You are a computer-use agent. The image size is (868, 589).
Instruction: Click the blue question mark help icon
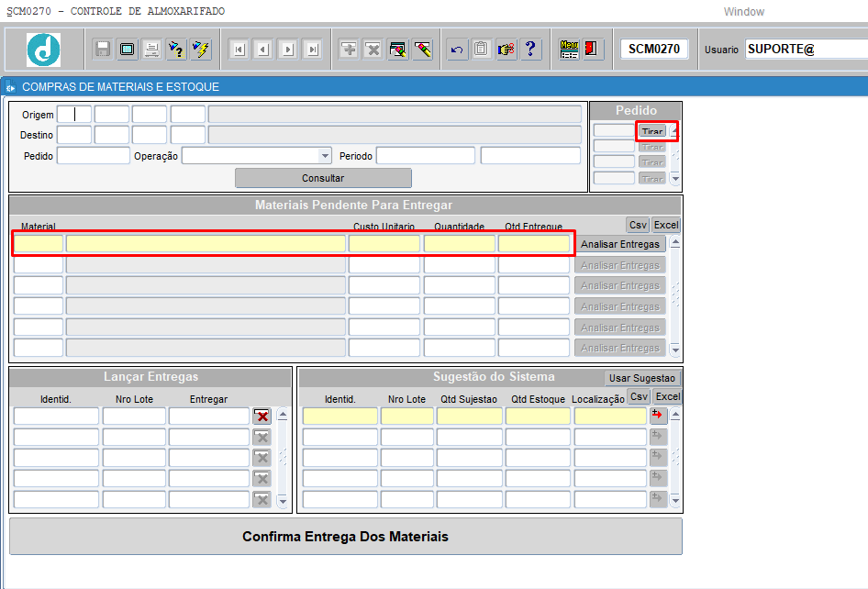(530, 50)
